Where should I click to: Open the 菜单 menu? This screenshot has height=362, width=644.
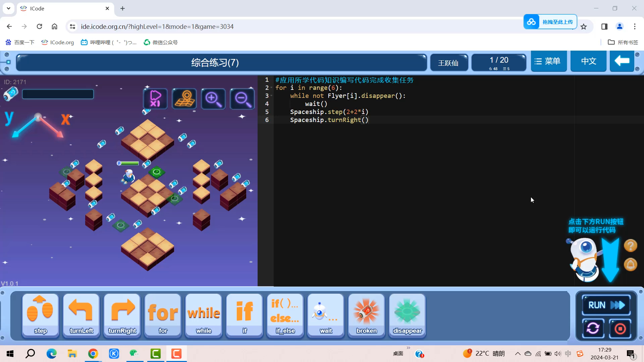[x=548, y=61]
